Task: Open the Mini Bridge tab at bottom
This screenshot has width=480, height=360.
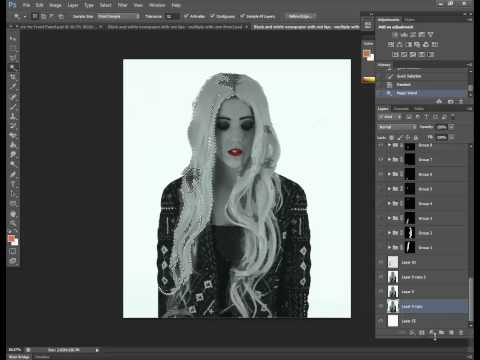Action: coord(19,357)
